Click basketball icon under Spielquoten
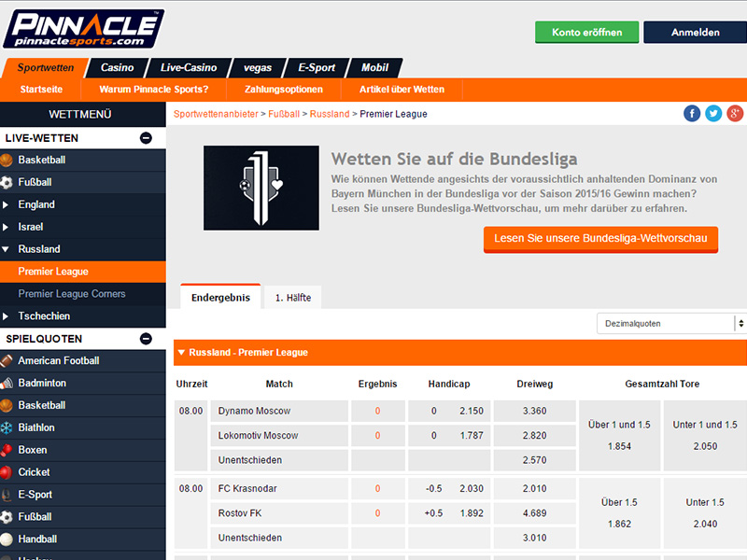Viewport: 747px width, 560px height. (x=7, y=406)
